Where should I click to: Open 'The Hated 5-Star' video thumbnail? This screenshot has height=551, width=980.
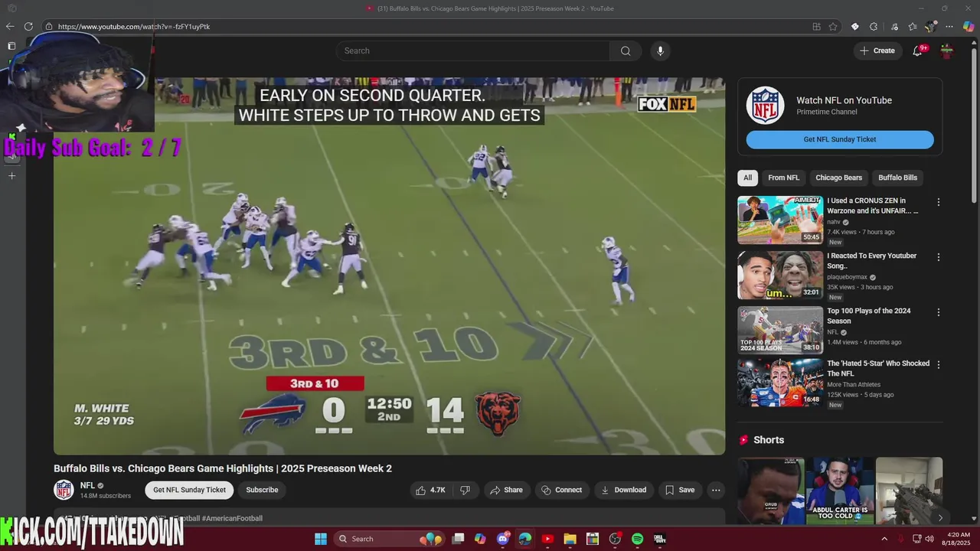780,382
